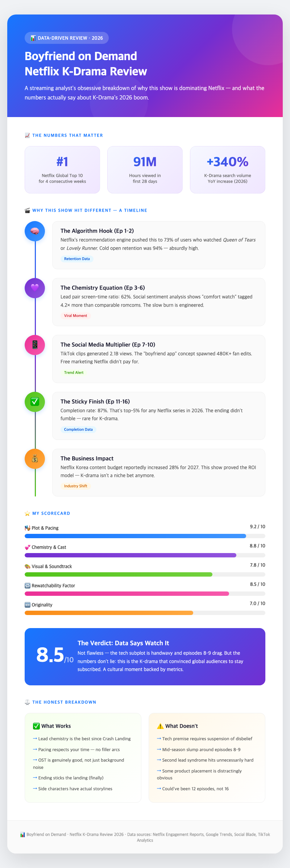
Task: Click the purple heart timeline icon
Action: (x=35, y=288)
